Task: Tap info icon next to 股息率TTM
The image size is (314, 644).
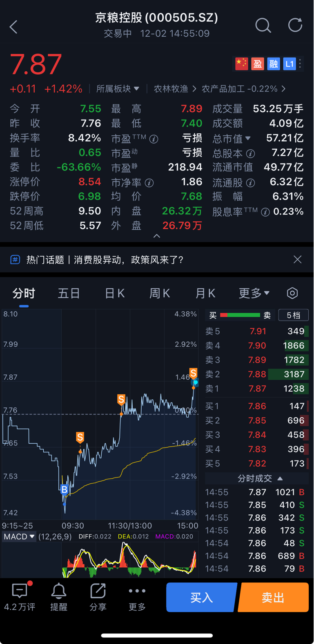Action: click(x=265, y=212)
